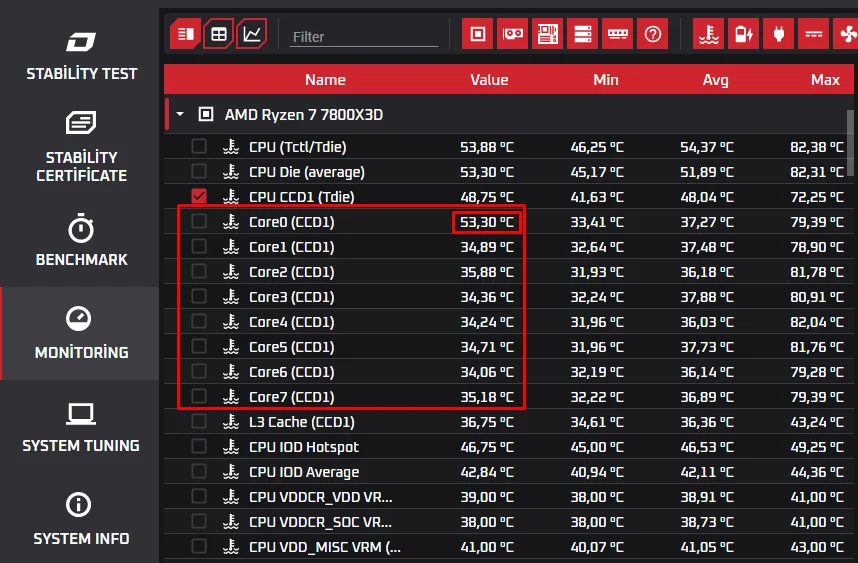Enable the CPU IOD Hotspot checkbox

tap(199, 446)
